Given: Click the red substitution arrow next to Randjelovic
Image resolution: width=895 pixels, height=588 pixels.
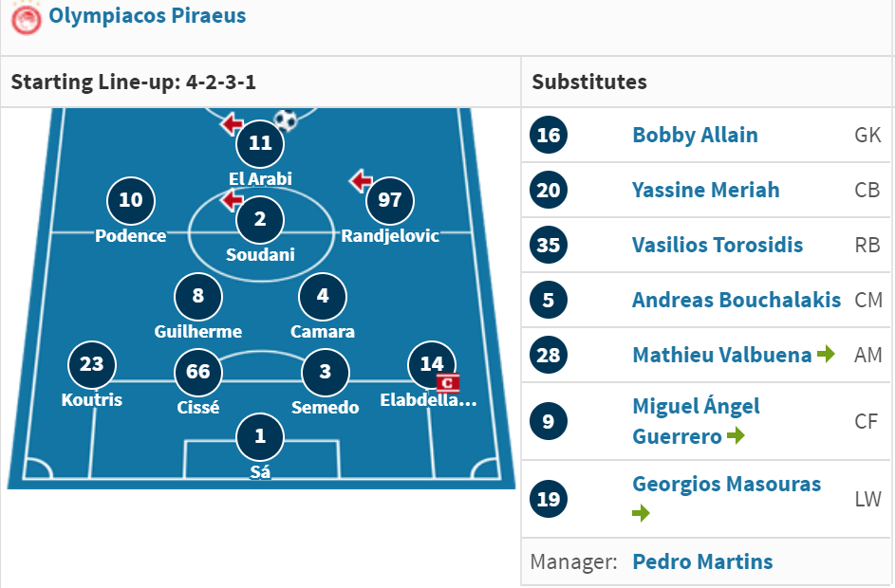Looking at the screenshot, I should 361,181.
